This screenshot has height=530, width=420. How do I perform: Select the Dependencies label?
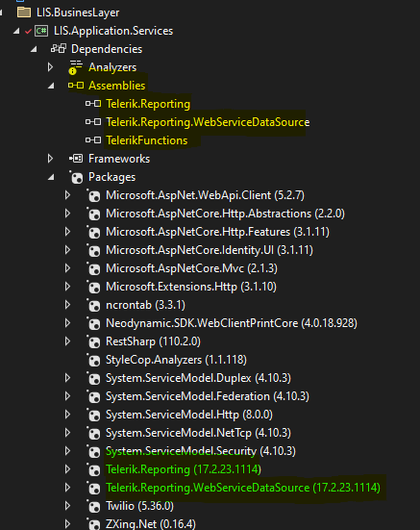107,49
